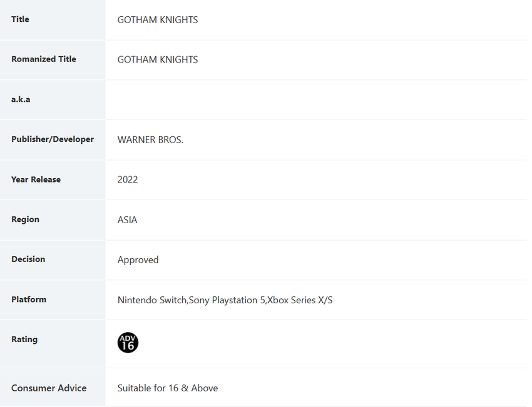Select GOTHAM KNIGHTS text in the Title row
This screenshot has width=532, height=407.
tap(158, 20)
